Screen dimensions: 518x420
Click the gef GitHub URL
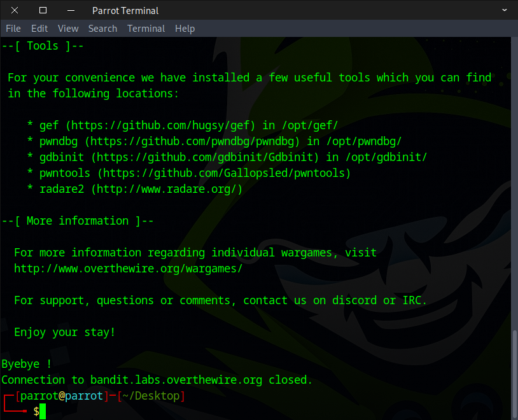[x=160, y=125]
